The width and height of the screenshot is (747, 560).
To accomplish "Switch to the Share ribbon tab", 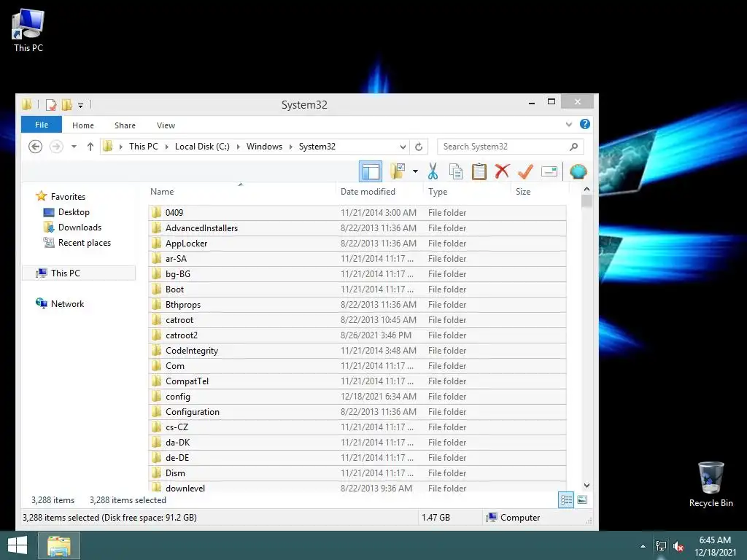I will coord(125,125).
